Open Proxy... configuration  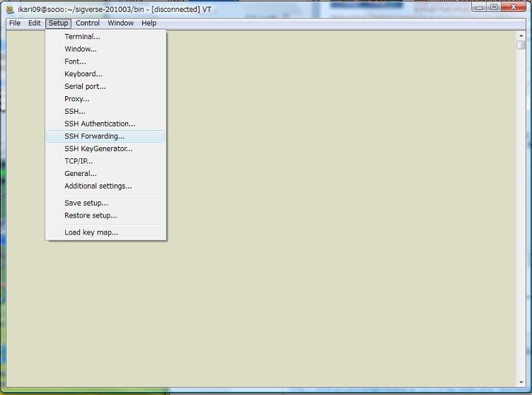[x=76, y=99]
